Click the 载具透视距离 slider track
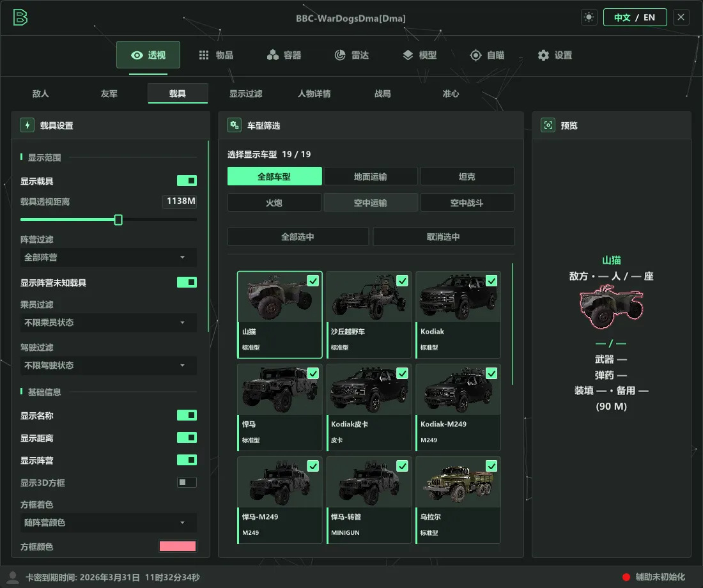The height and width of the screenshot is (588, 703). [109, 220]
